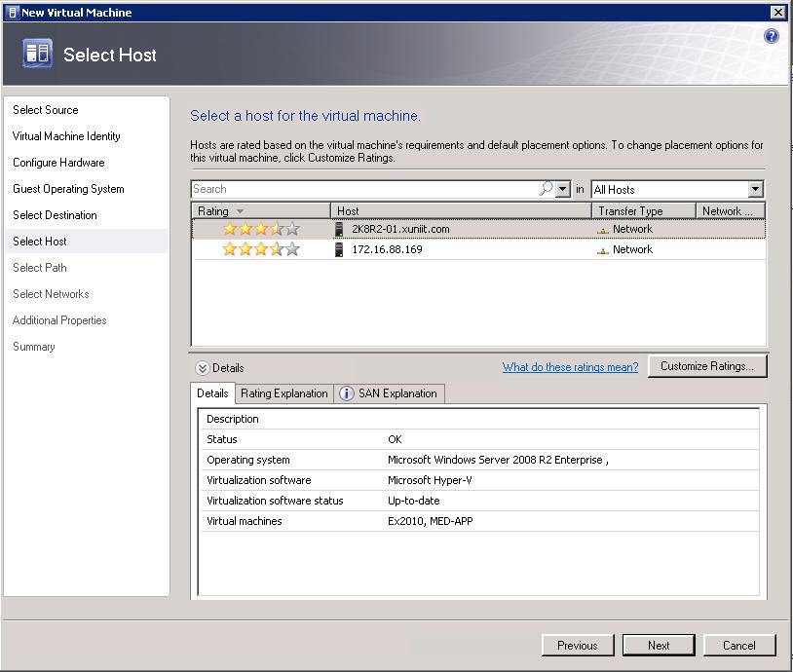Screen dimensions: 793x672
Task: Go to Select Source step
Action: coord(46,110)
